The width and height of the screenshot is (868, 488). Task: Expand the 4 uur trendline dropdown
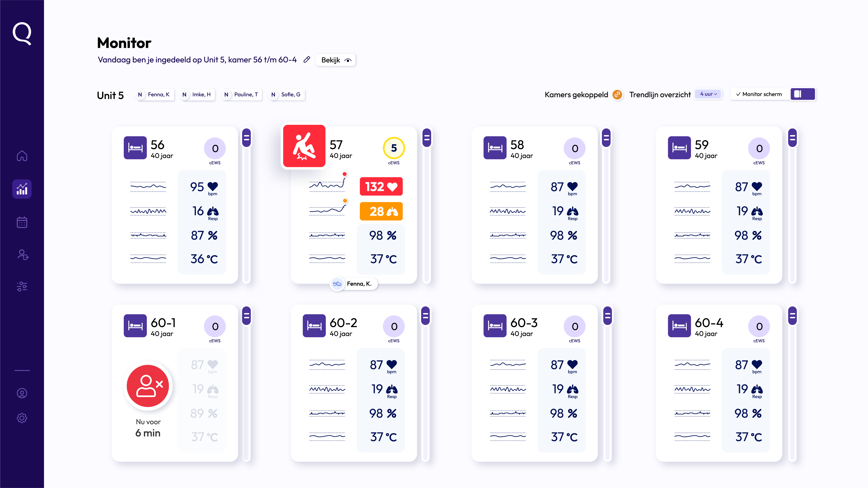pos(708,94)
